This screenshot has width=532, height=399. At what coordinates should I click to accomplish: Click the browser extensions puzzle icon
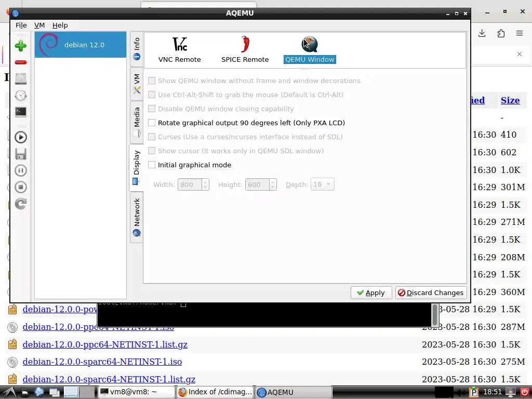(501, 33)
